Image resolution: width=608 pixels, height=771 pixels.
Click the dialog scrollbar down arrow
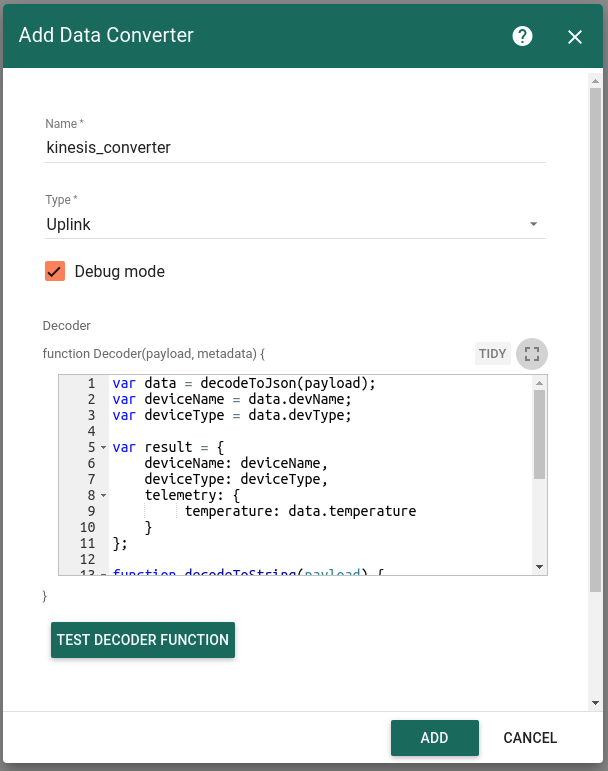click(595, 703)
